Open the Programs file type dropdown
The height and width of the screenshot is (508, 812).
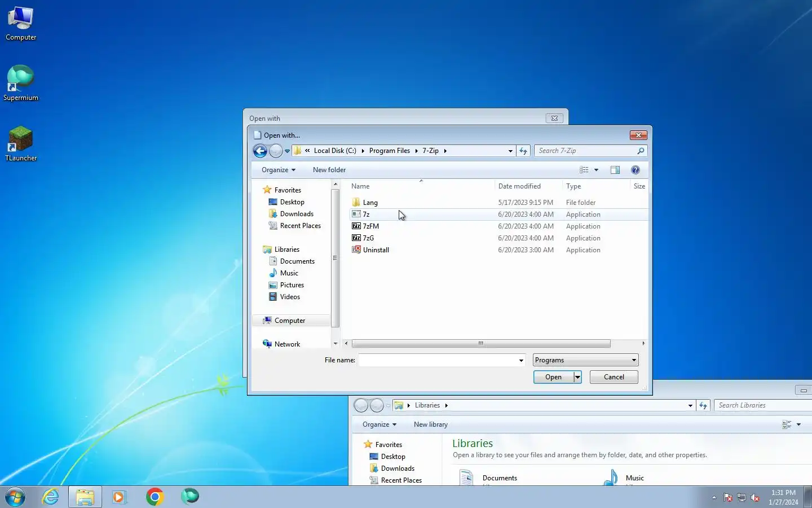point(585,360)
